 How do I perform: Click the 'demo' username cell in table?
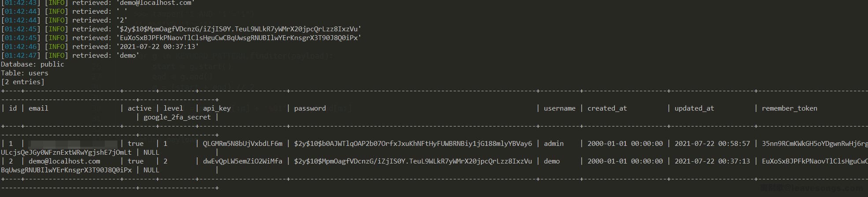coord(552,161)
